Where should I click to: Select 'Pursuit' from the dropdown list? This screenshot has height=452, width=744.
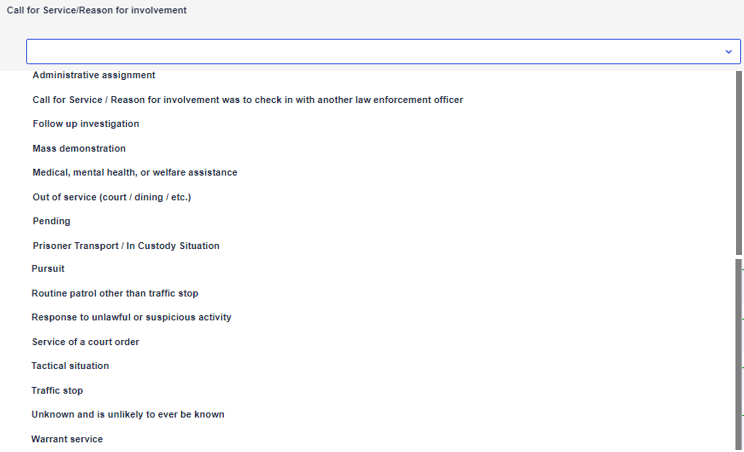tap(48, 269)
